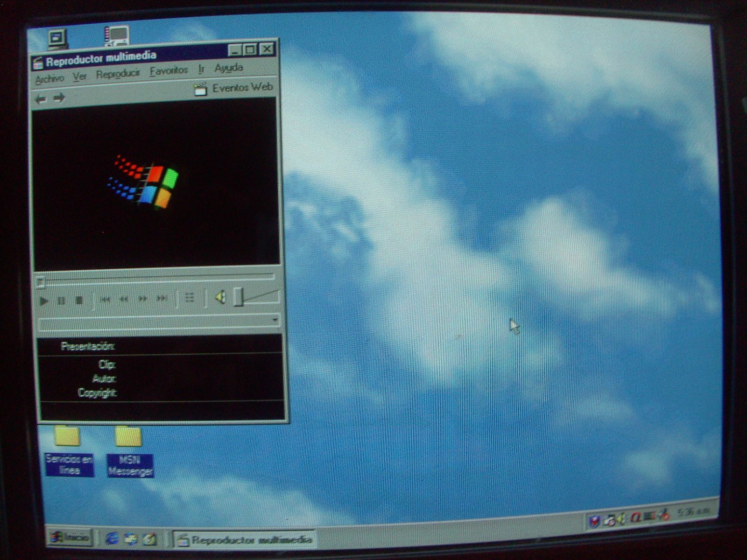Click the Back arrow in the toolbar
This screenshot has width=747, height=560.
pyautogui.click(x=41, y=99)
